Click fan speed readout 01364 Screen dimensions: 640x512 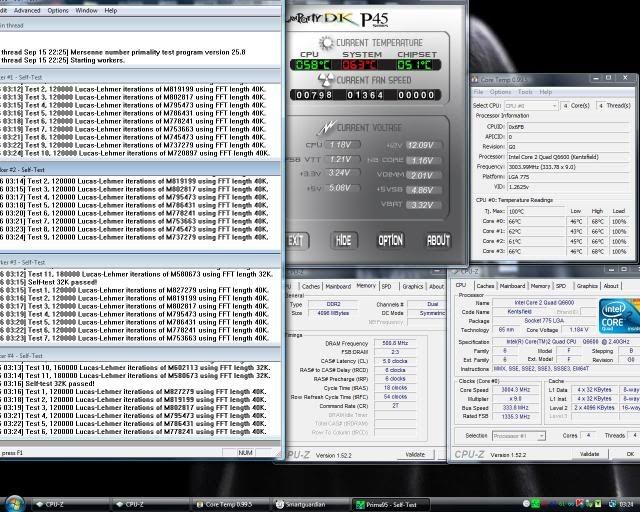365,95
